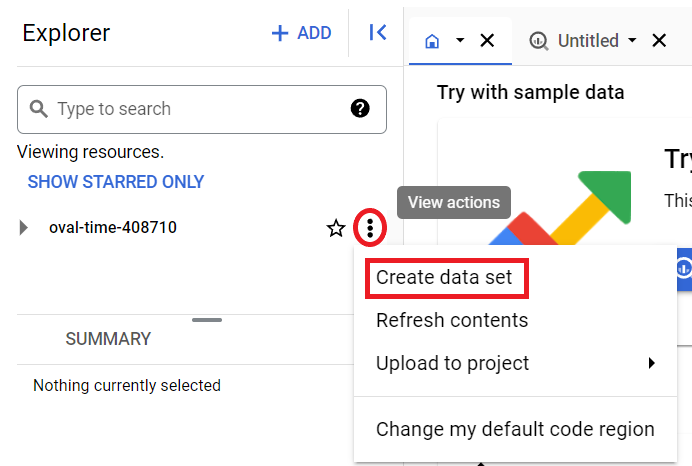Open View actions three-dot menu
The width and height of the screenshot is (692, 466).
coord(370,228)
